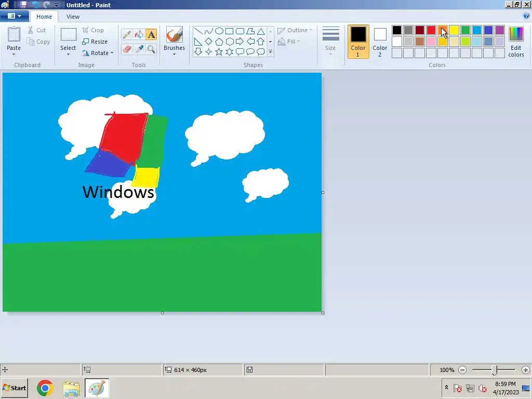The width and height of the screenshot is (532, 399).
Task: Open the Paint Help icon
Action: (526, 16)
